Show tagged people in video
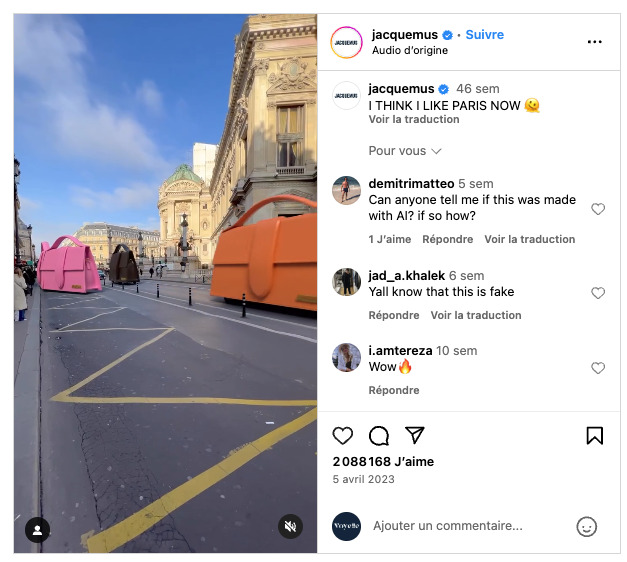The image size is (627, 562). pyautogui.click(x=37, y=529)
